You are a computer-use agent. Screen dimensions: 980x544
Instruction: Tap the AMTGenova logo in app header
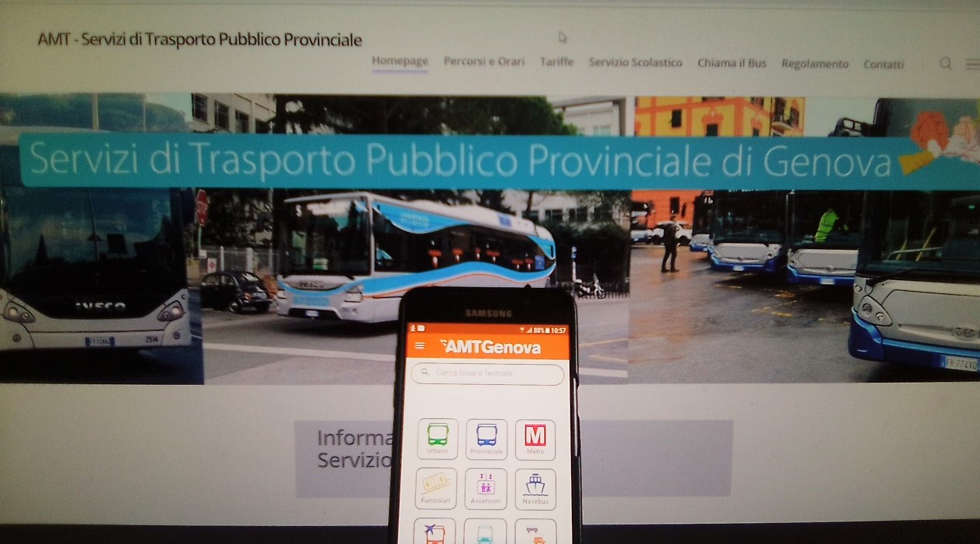click(x=490, y=347)
